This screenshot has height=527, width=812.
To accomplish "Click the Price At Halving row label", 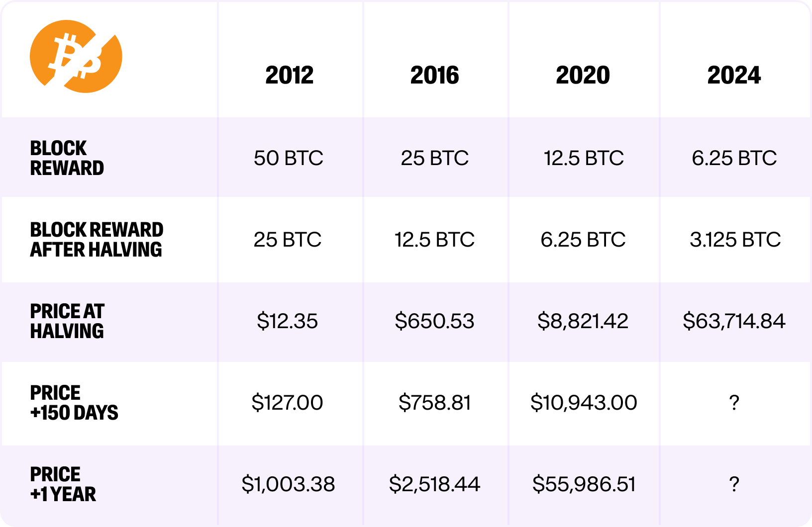I will 67,321.
